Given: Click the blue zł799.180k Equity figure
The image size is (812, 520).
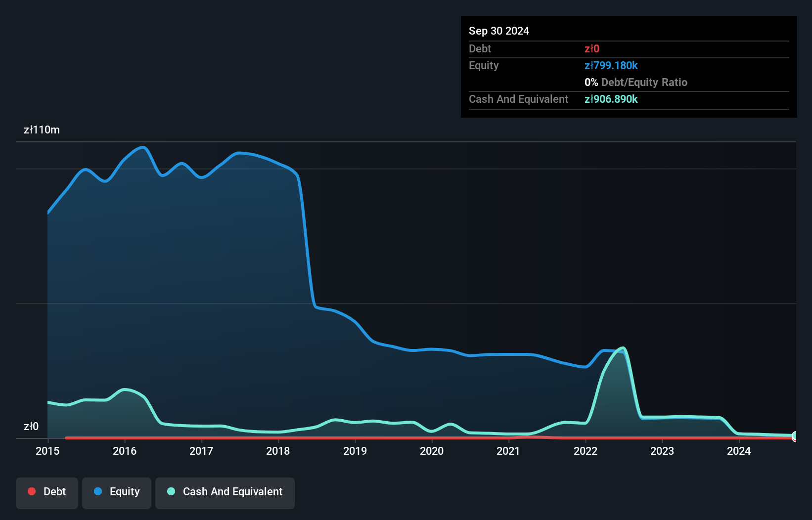Looking at the screenshot, I should [x=611, y=65].
